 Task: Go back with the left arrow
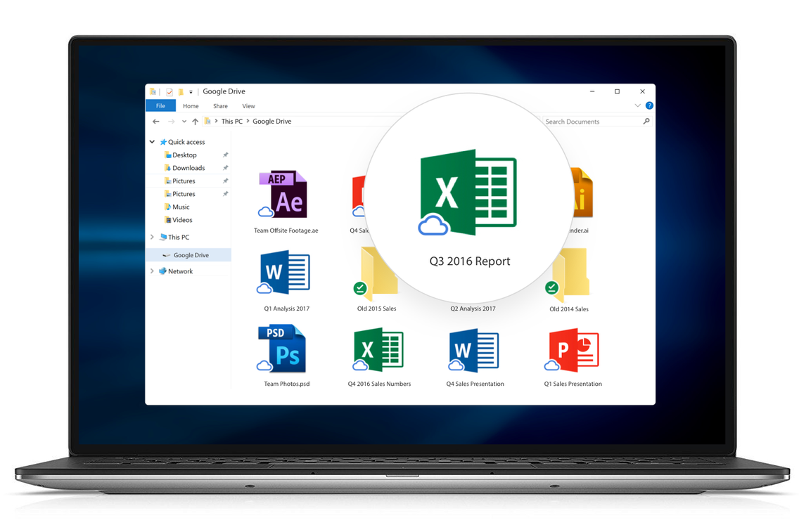(x=156, y=121)
